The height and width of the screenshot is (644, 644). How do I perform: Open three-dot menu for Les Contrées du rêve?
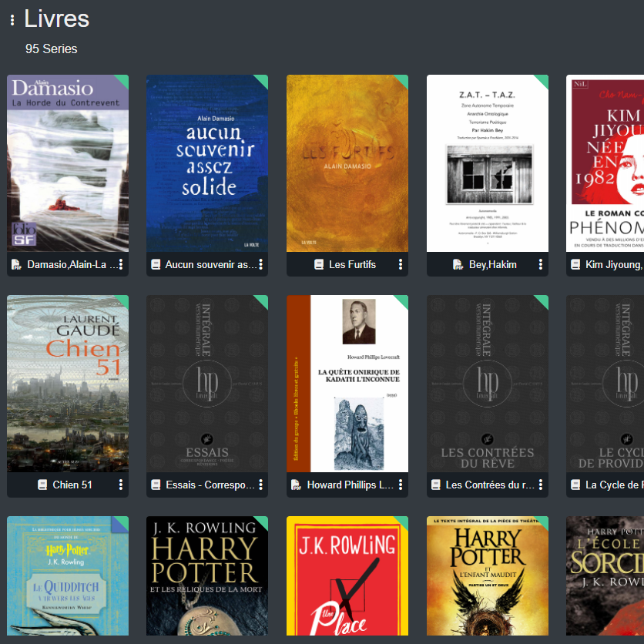541,485
